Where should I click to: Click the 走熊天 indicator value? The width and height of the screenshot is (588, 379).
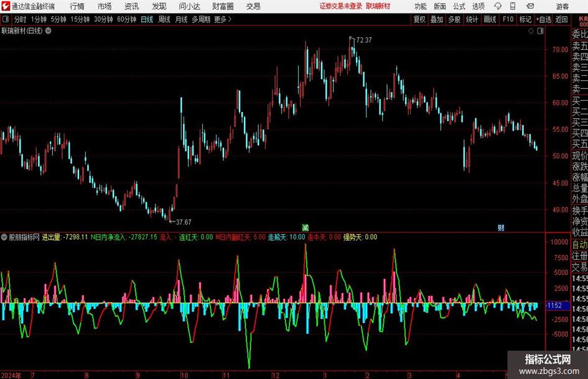click(x=286, y=237)
